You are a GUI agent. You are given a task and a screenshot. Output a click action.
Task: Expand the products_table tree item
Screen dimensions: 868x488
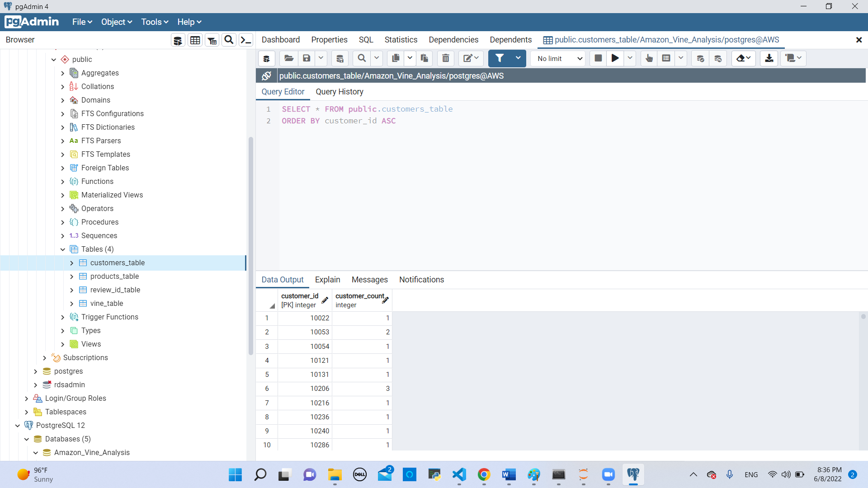point(71,276)
